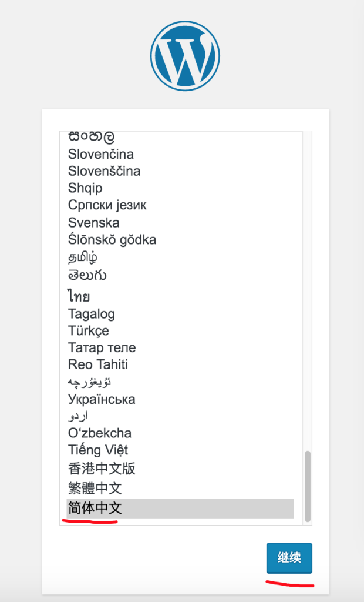Viewport: 364px width, 602px height.
Task: Pick Svenska as installation language
Action: tap(94, 222)
